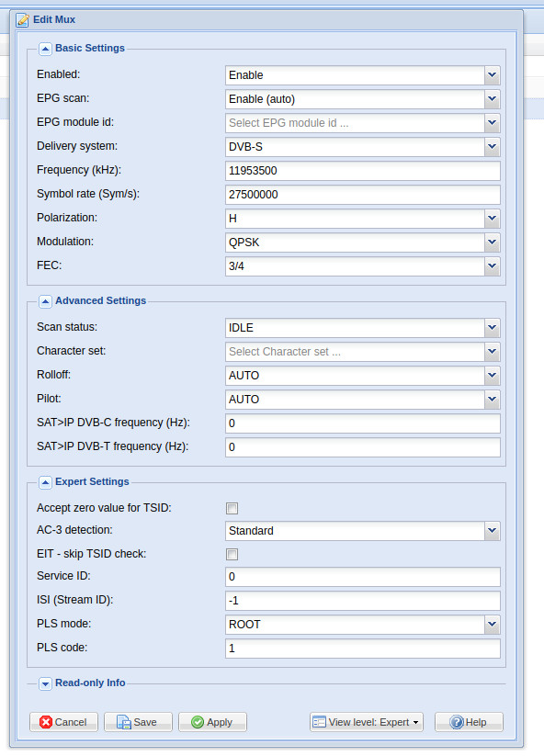Collapse the Advanced Settings section arrow
This screenshot has height=756, width=544.
(45, 301)
